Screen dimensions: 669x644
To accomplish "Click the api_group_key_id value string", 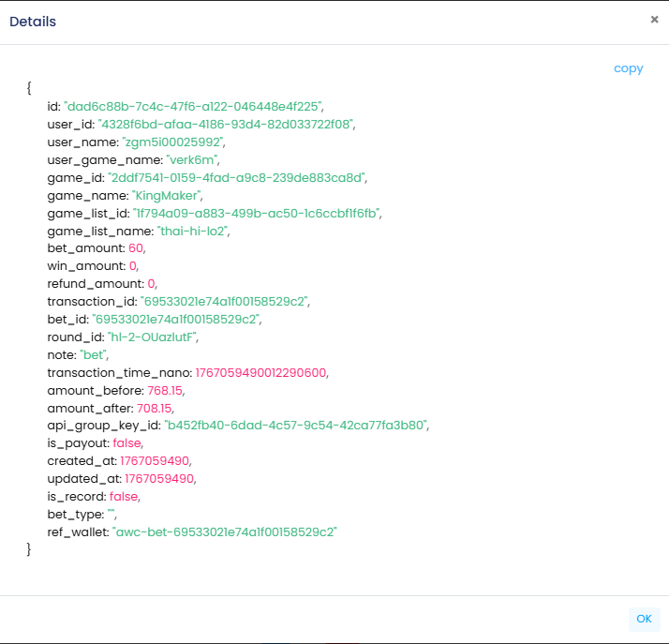I will pos(296,425).
